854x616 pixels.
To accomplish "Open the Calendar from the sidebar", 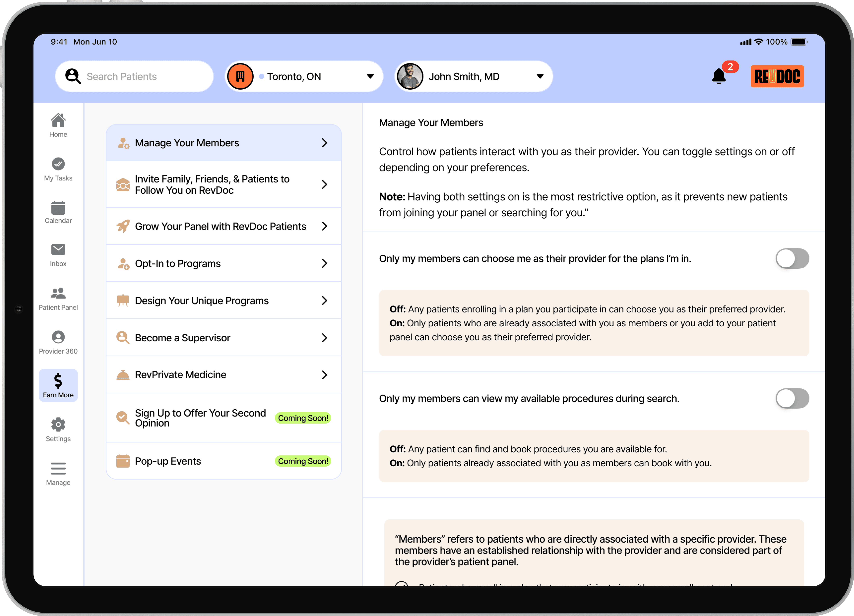I will [x=58, y=212].
